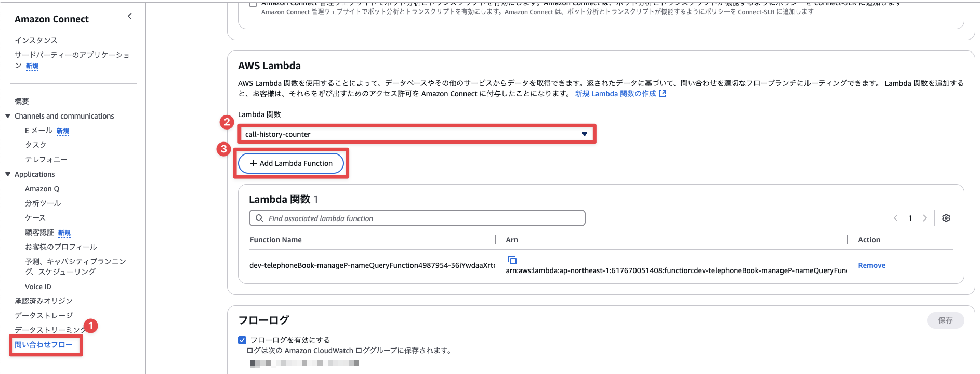Open the external link icon for Lambda creation
980x374 pixels.
663,94
